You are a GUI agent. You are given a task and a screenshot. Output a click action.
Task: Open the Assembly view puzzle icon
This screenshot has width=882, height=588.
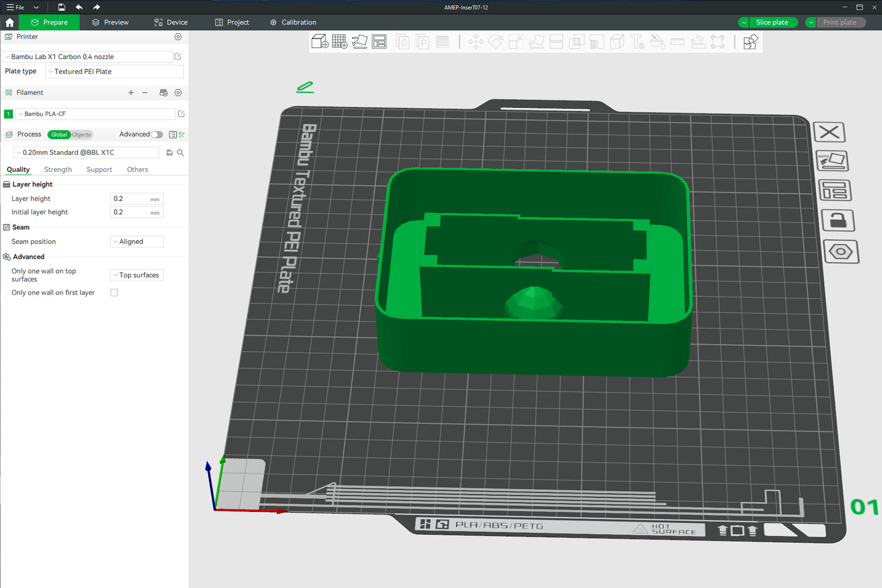(750, 42)
